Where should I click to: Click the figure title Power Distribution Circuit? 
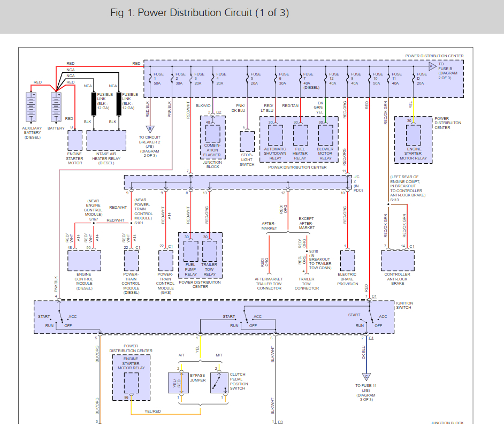click(200, 12)
